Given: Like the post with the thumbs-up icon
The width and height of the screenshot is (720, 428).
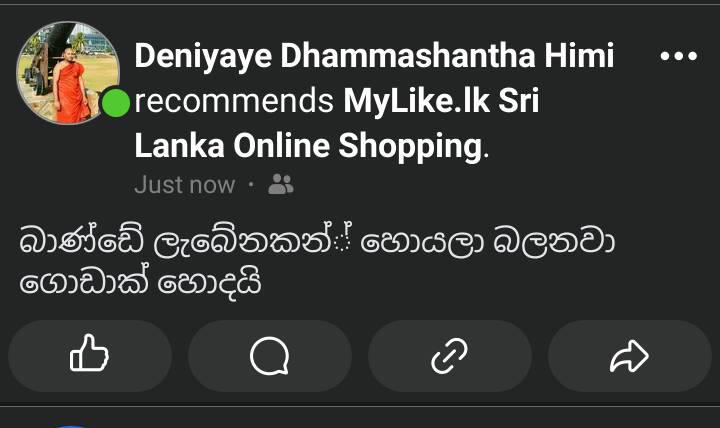Looking at the screenshot, I should click(90, 355).
